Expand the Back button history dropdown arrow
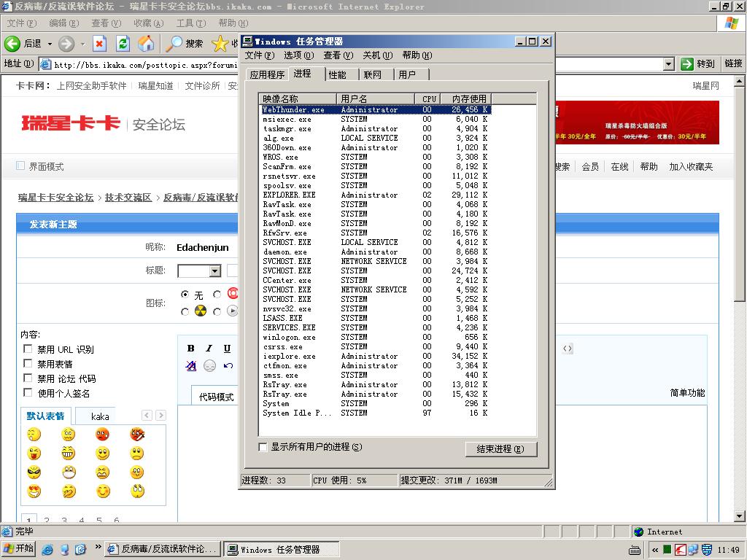The height and width of the screenshot is (560, 747). (50, 44)
